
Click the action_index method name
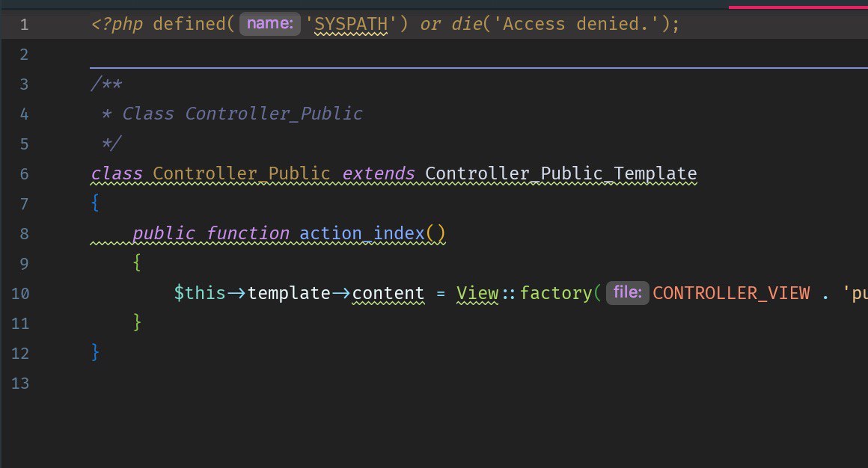pos(361,234)
